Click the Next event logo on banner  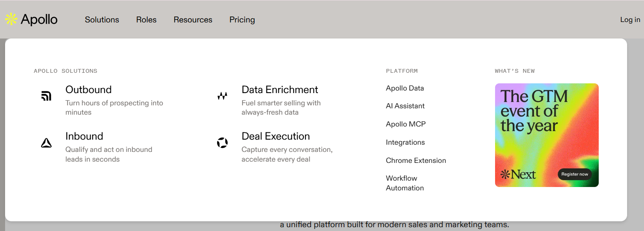(518, 174)
